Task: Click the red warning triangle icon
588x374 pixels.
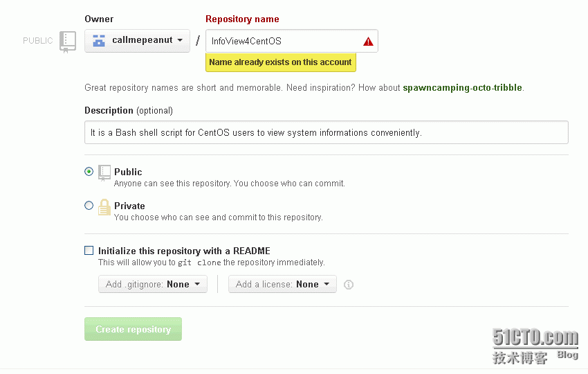Action: click(x=369, y=41)
